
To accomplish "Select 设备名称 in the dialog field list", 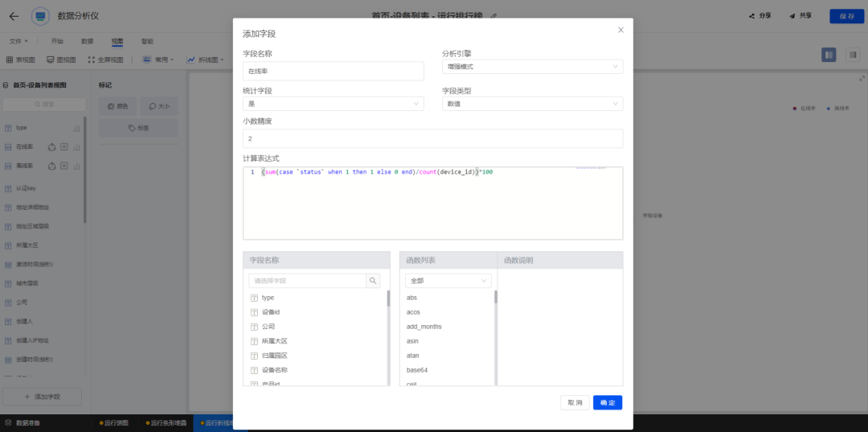I will (x=275, y=370).
